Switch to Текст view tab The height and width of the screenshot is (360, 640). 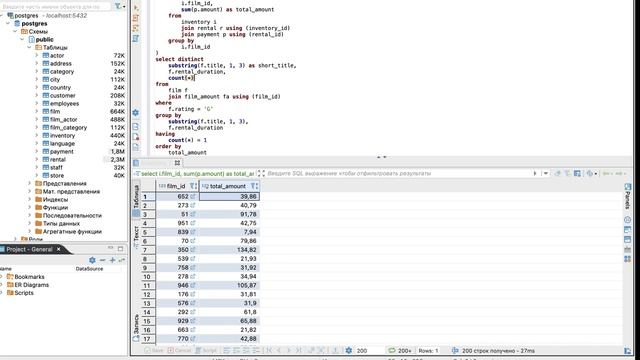pyautogui.click(x=136, y=237)
